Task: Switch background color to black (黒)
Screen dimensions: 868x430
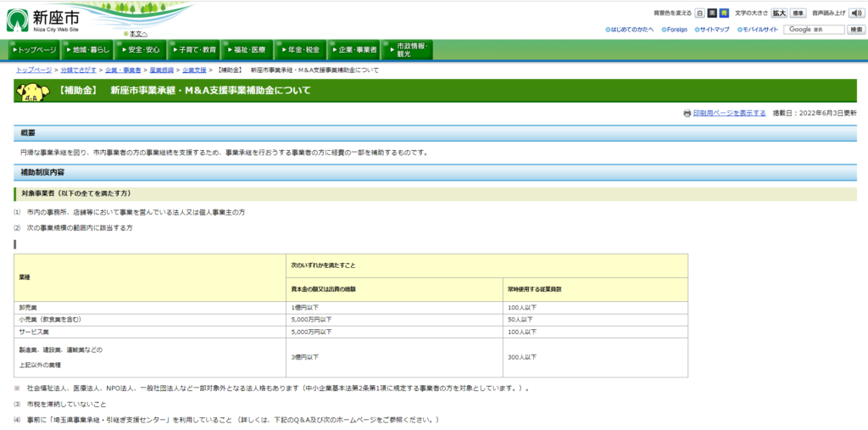Action: coord(712,14)
